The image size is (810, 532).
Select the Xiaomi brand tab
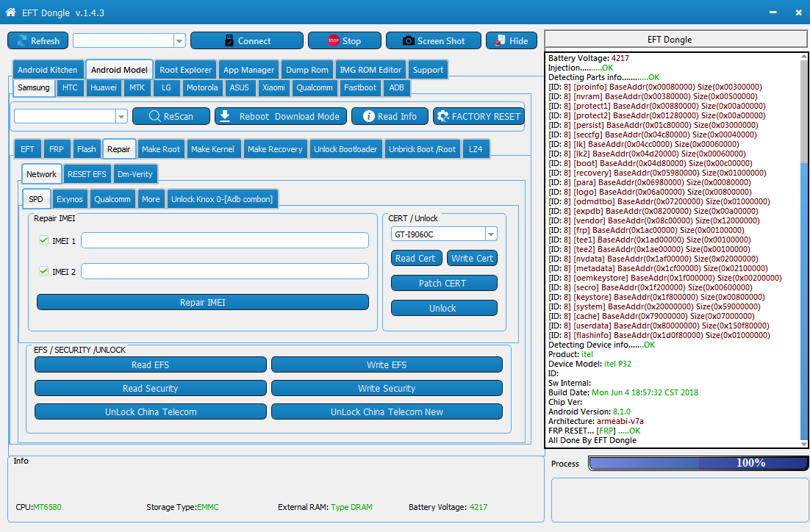pyautogui.click(x=273, y=87)
